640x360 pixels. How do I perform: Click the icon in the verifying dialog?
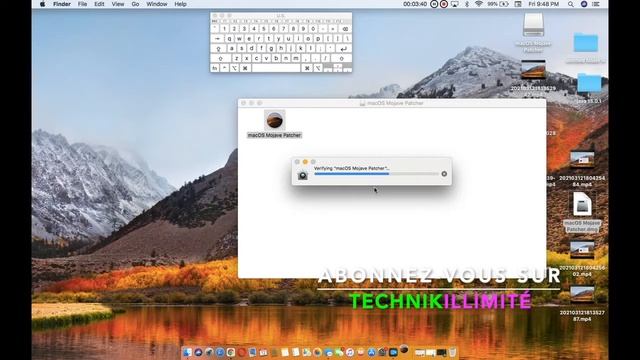coord(302,175)
